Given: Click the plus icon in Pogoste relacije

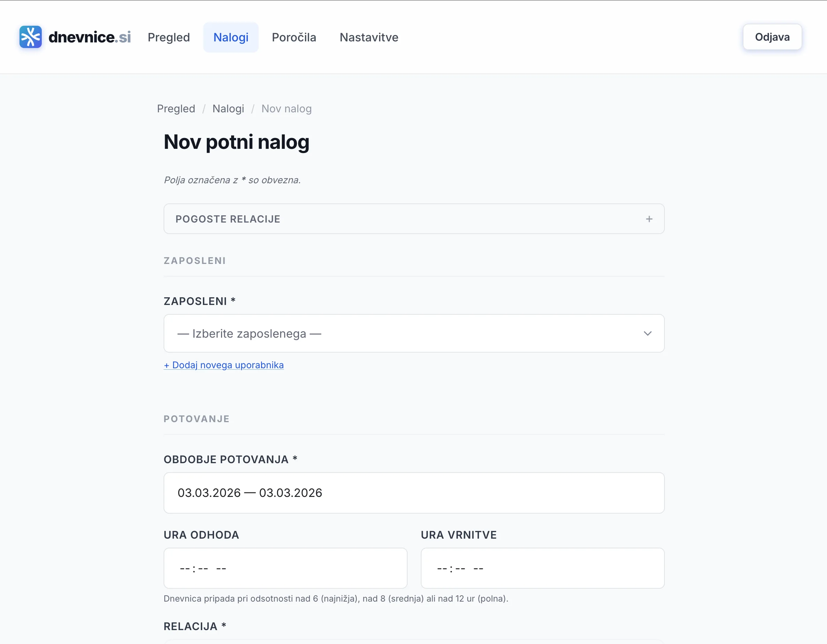Looking at the screenshot, I should pos(649,219).
